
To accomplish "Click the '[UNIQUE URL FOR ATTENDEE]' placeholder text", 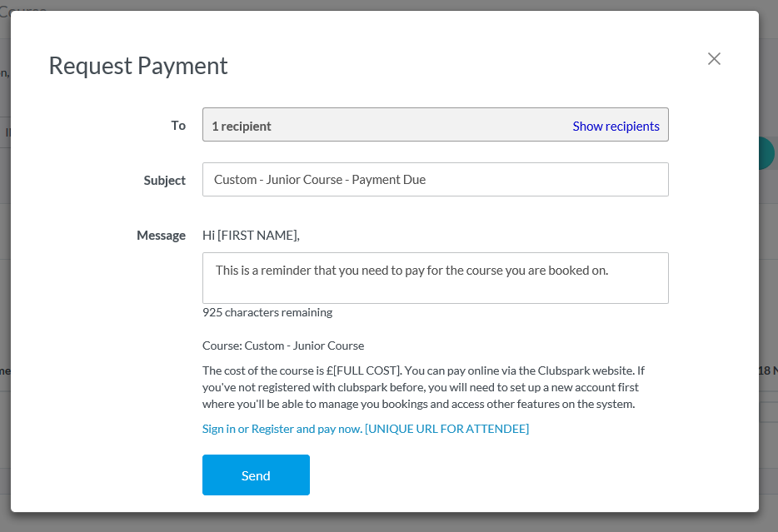I will pos(446,429).
